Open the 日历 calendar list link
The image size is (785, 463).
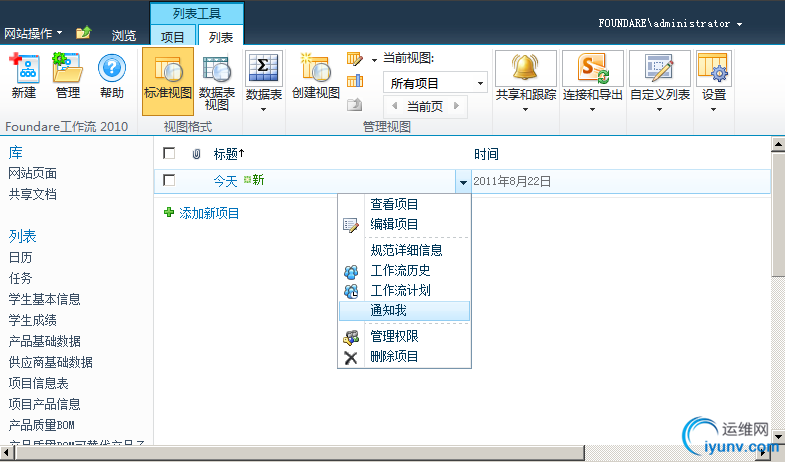(x=21, y=257)
